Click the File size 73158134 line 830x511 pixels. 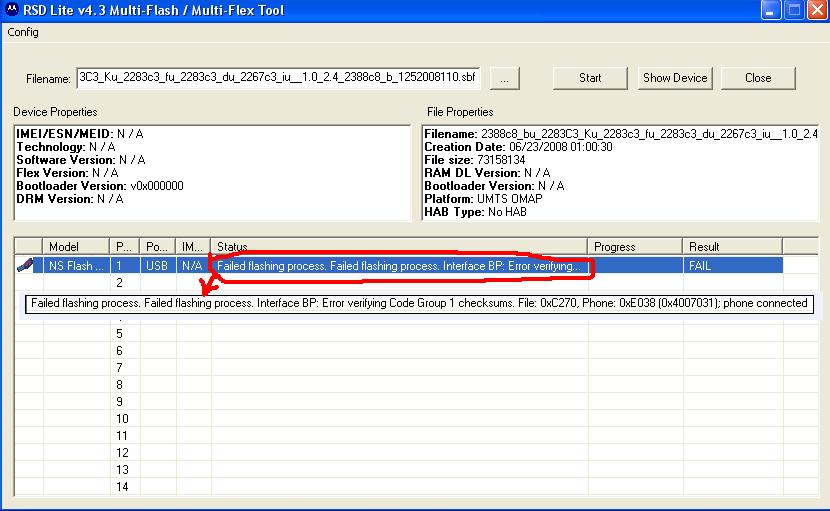(475, 160)
